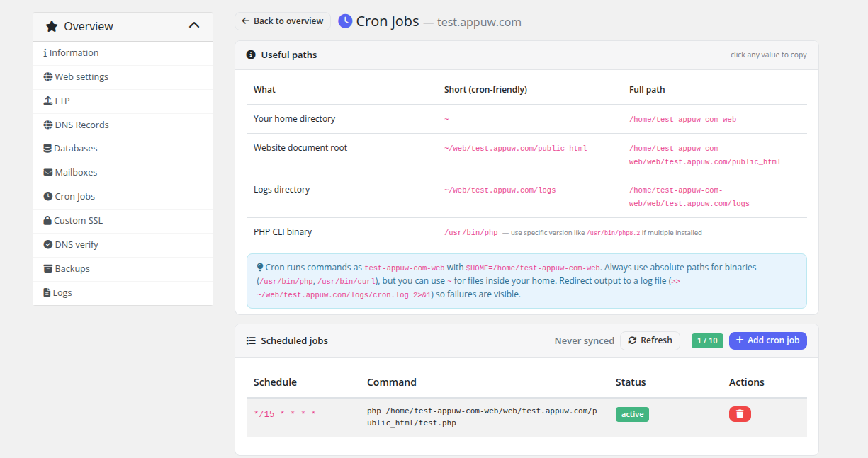Click the 1 / 10 job count badge
The height and width of the screenshot is (458, 868).
click(x=707, y=340)
